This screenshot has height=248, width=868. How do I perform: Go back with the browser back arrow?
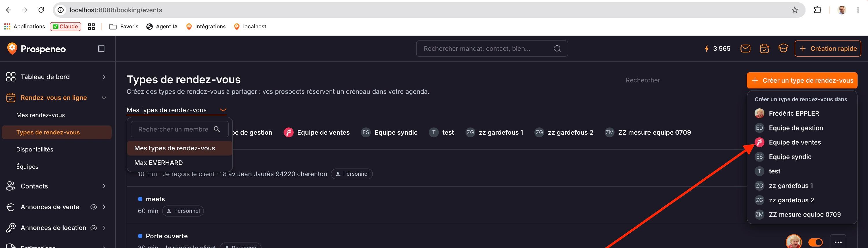coord(9,10)
